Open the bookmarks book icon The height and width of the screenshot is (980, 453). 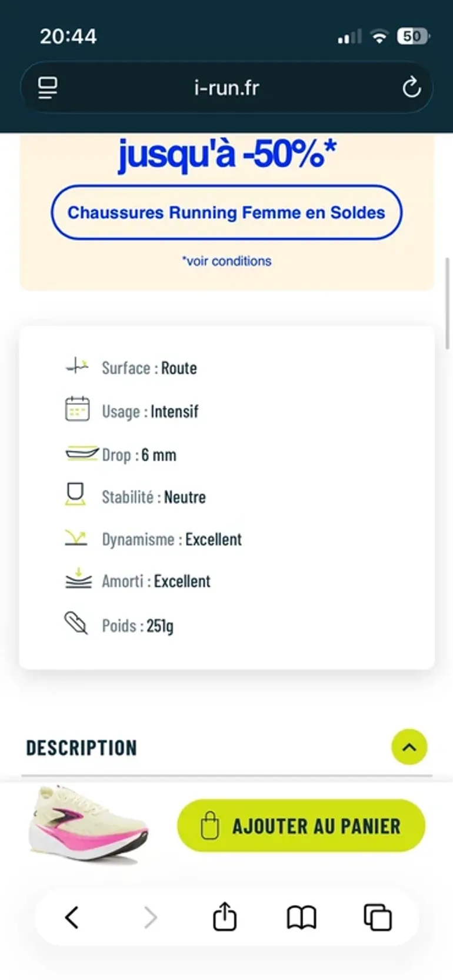302,917
